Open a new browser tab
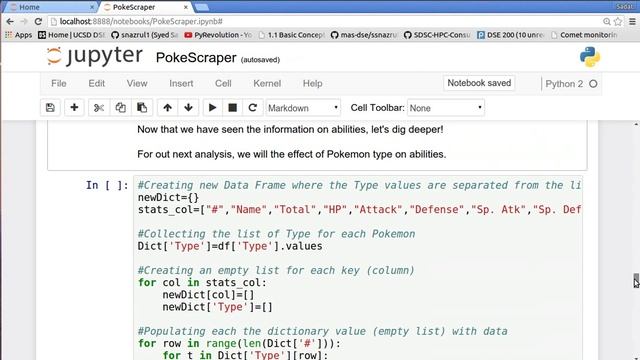The image size is (640, 360). point(202,7)
